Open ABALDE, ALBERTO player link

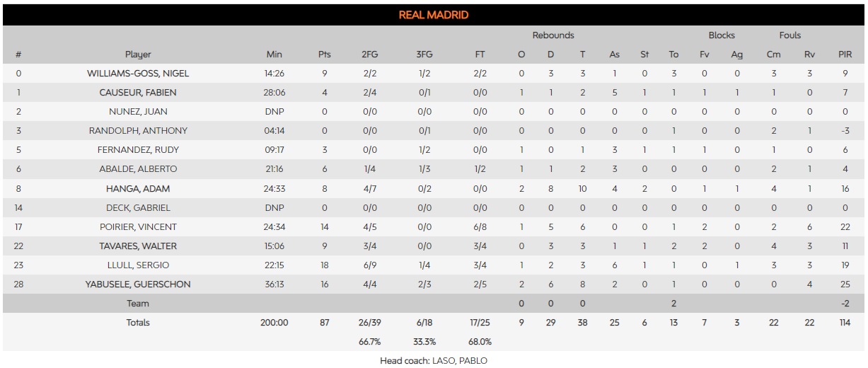(138, 169)
